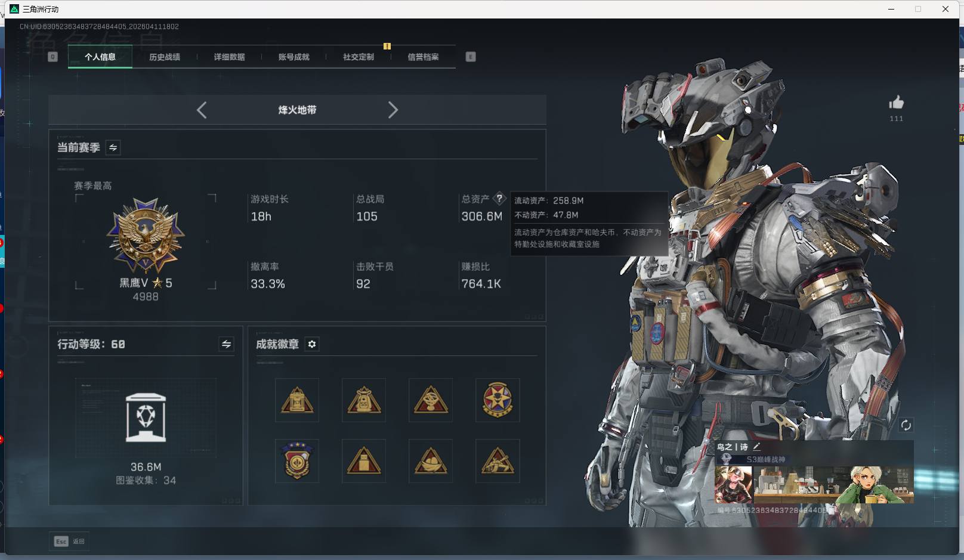This screenshot has width=964, height=560.
Task: Click the safe-box achievement badge
Action: (297, 400)
